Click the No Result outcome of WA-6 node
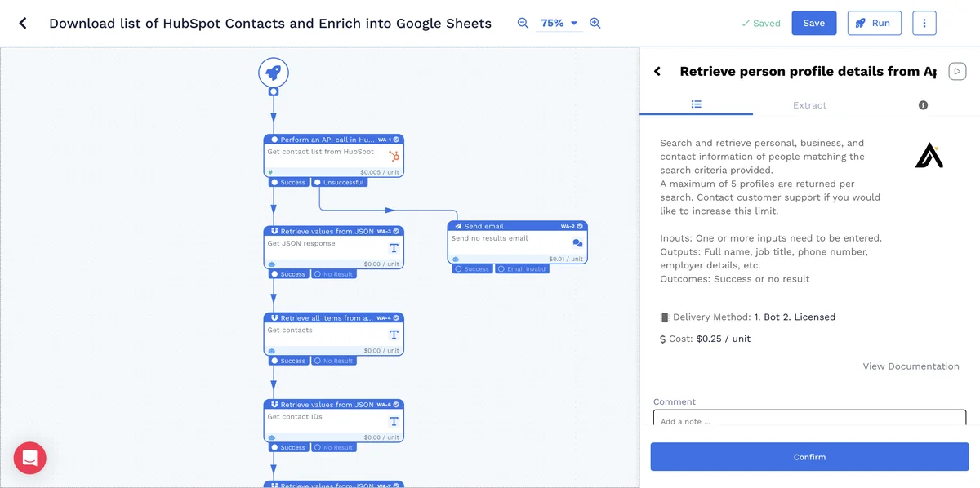980x488 pixels. coord(333,447)
